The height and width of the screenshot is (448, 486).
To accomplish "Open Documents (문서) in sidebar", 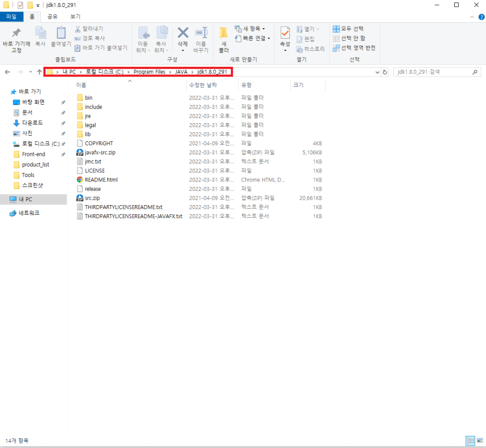I will click(27, 112).
